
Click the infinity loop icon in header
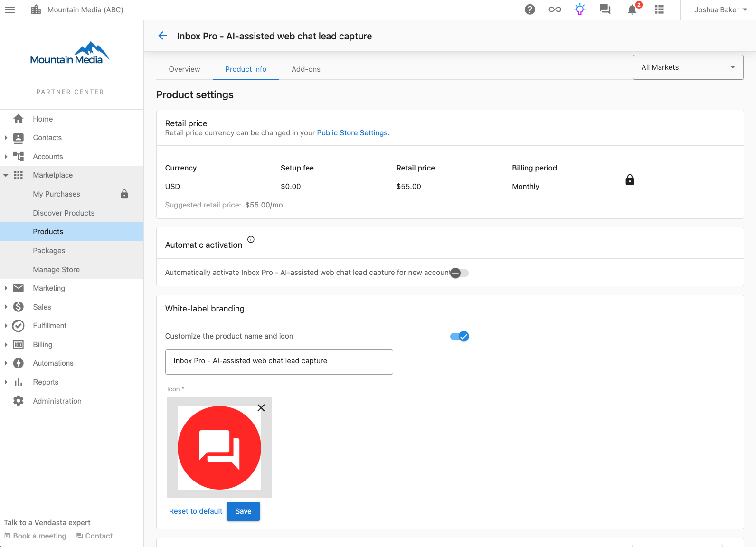tap(555, 9)
